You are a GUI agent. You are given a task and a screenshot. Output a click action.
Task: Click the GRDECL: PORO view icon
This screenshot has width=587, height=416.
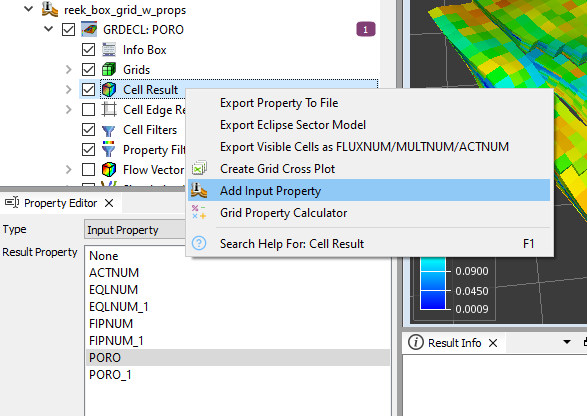tap(89, 30)
